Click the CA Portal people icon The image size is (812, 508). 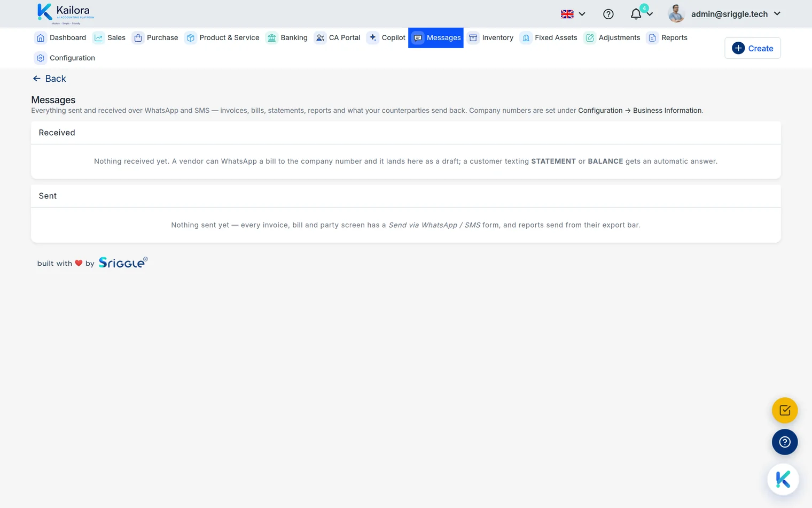tap(320, 38)
